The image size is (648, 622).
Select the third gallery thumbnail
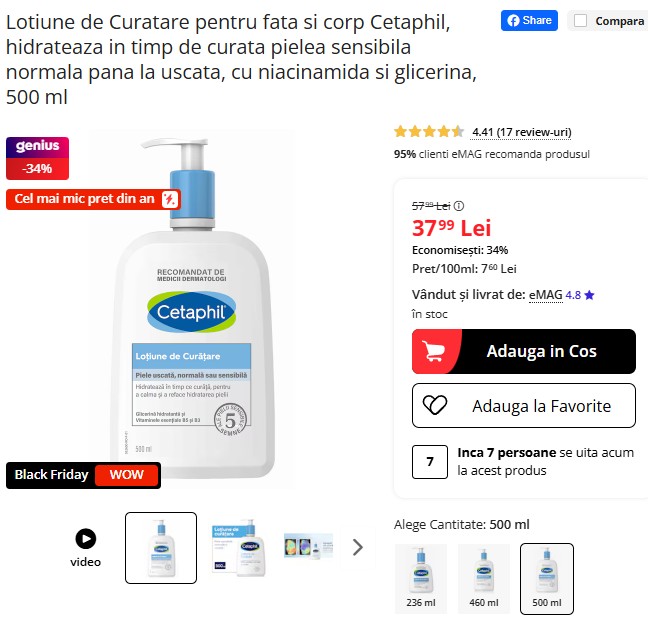pyautogui.click(x=308, y=546)
